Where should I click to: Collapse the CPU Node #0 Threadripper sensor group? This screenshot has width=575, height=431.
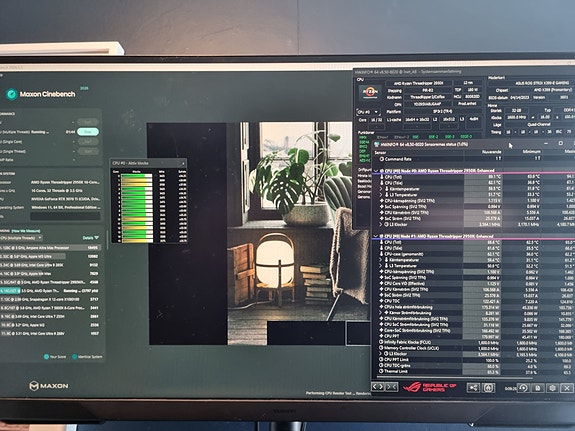376,171
